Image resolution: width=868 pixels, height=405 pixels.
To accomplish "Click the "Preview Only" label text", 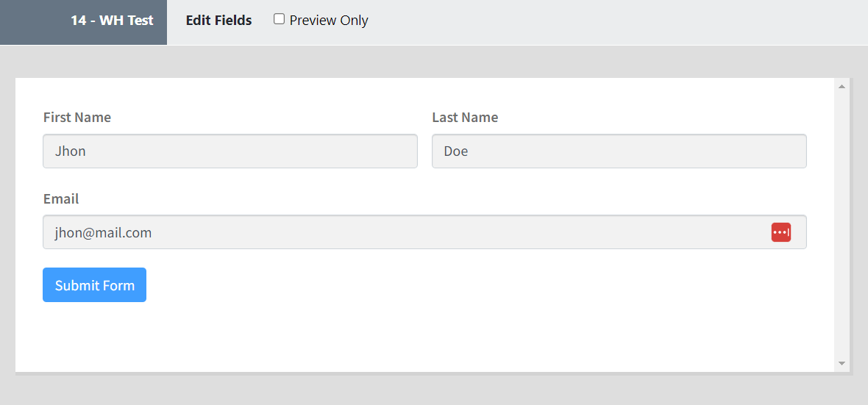I will pos(329,21).
